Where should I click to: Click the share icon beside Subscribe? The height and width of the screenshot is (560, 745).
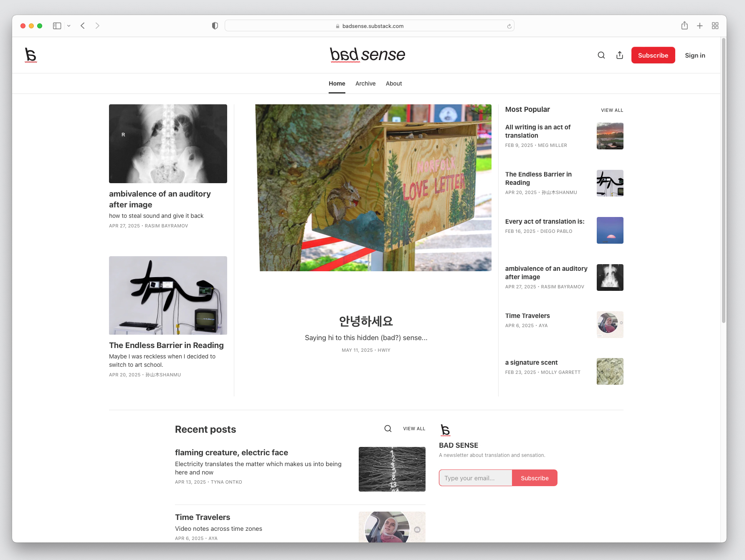[620, 55]
